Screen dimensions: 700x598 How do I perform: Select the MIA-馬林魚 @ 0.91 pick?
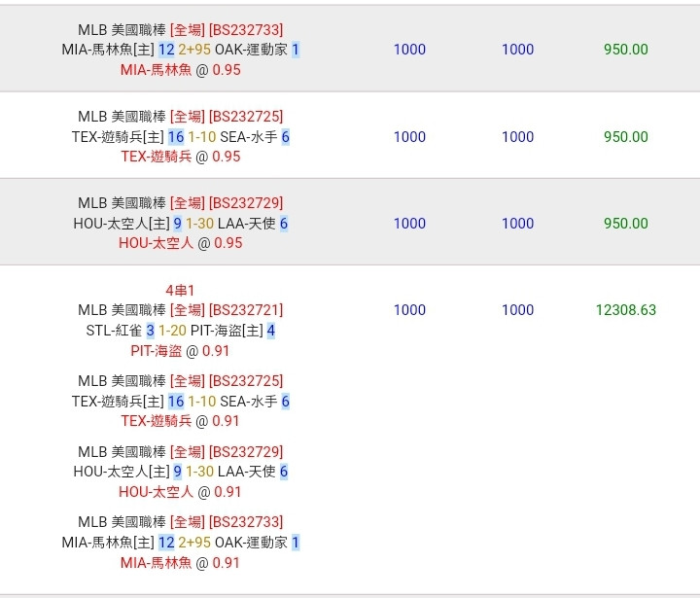180,562
